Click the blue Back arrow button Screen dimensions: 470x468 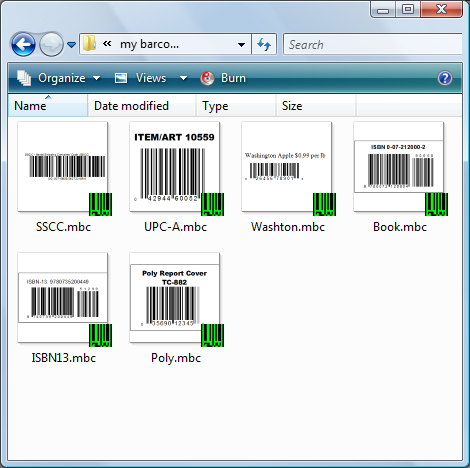[23, 44]
